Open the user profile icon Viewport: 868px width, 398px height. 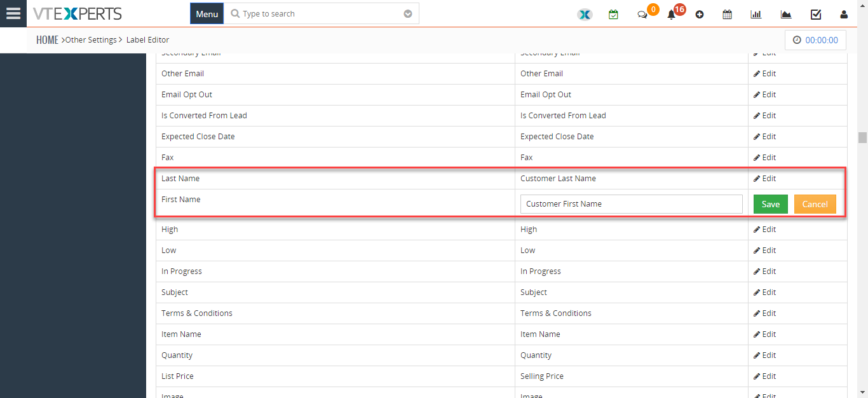(844, 14)
